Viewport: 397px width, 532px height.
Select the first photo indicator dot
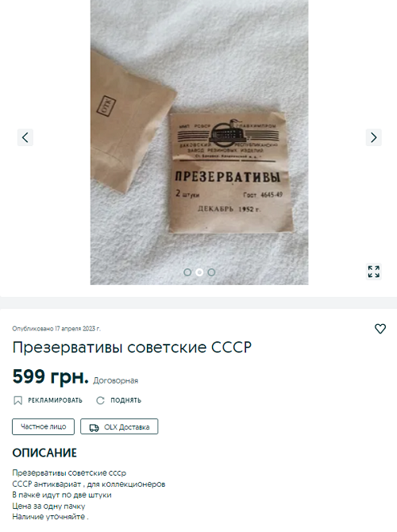click(x=187, y=272)
